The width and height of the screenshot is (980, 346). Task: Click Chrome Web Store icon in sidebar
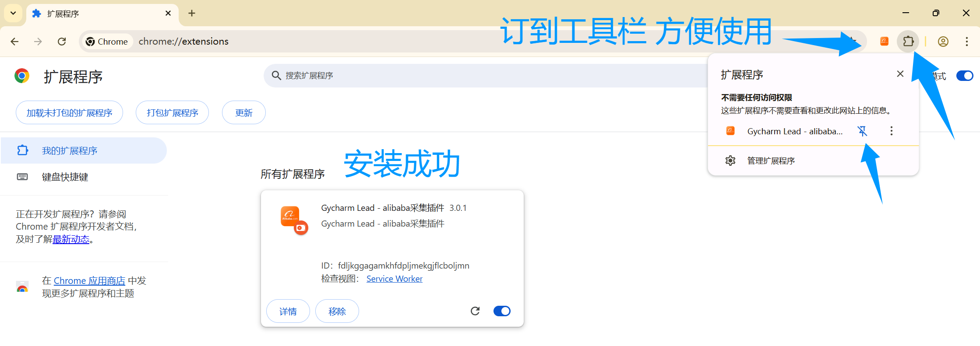[x=22, y=287]
